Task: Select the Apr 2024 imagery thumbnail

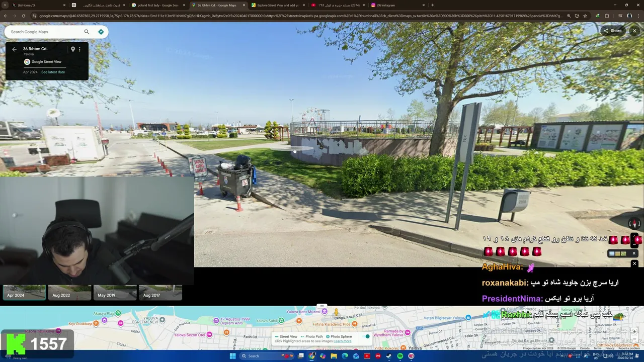Action: 24,293
